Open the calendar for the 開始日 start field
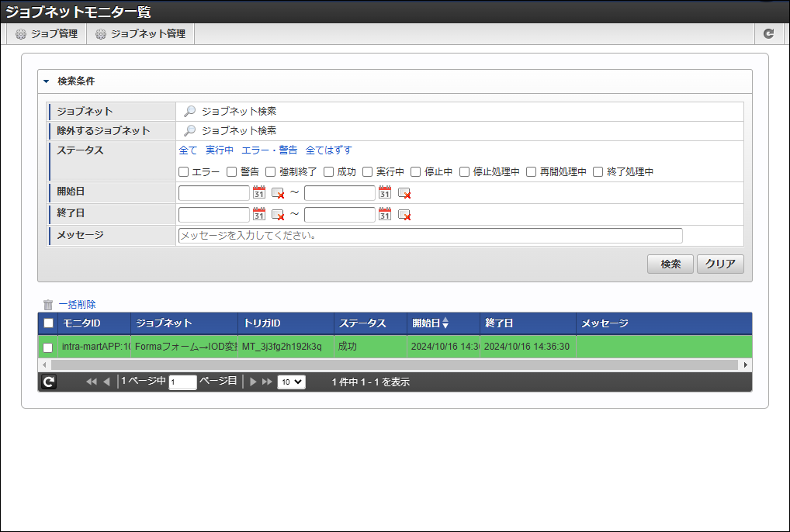This screenshot has height=532, width=790. [x=259, y=193]
